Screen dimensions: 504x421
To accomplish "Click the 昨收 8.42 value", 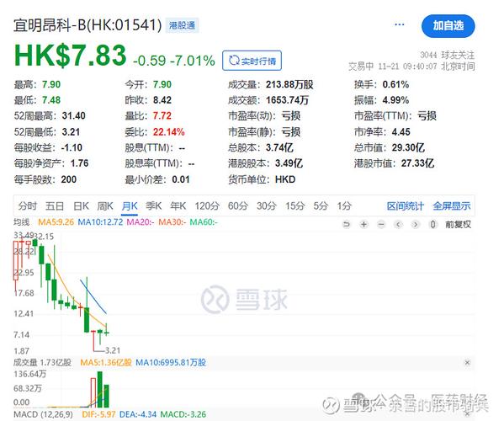I will coord(162,100).
